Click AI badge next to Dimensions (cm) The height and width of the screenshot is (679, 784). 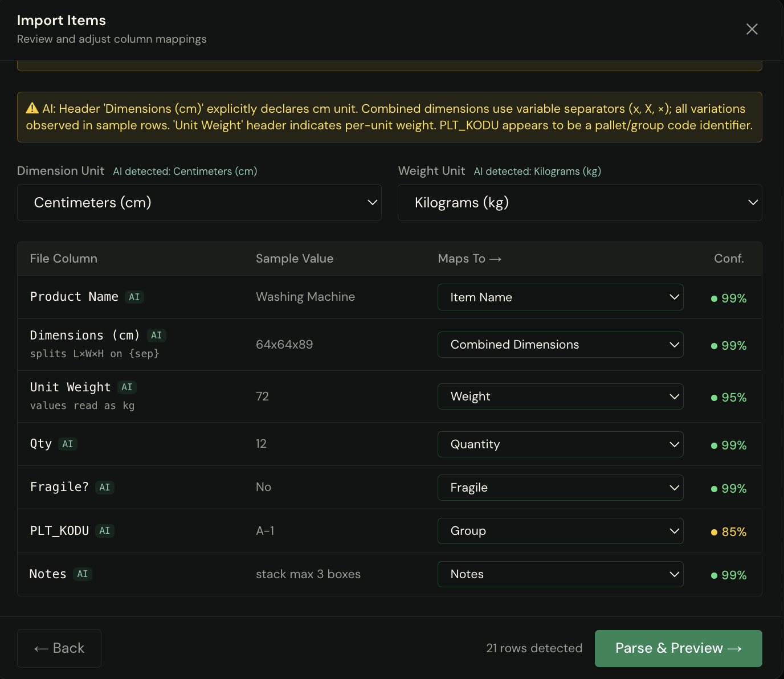[157, 336]
